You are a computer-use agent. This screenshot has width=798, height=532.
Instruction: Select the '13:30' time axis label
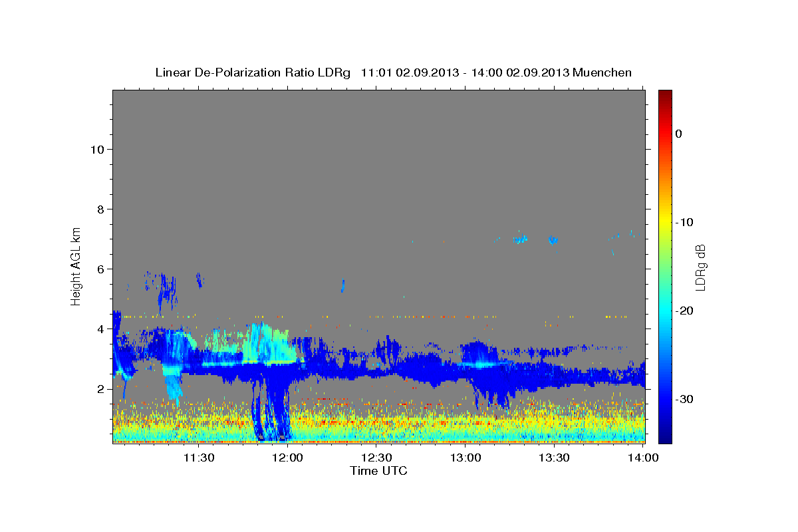pos(554,458)
